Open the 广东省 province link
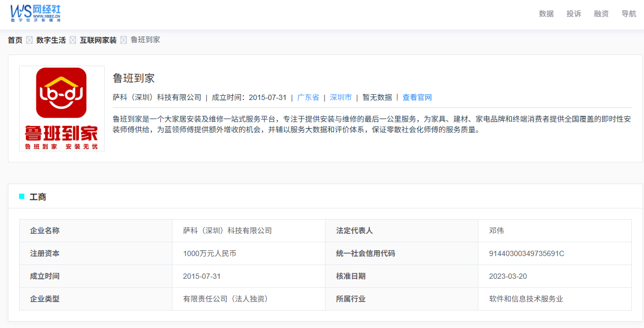 point(308,97)
